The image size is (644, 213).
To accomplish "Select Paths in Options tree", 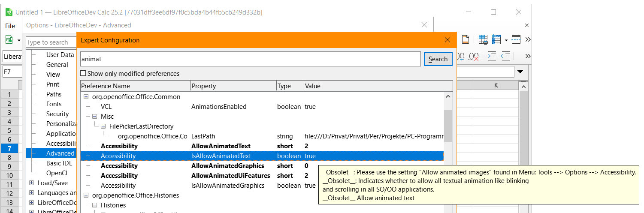I will point(54,94).
